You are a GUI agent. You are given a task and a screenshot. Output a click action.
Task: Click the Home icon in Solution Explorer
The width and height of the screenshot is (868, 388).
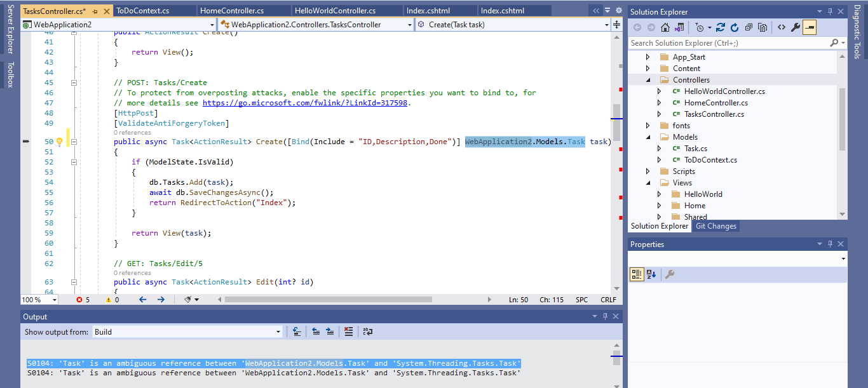pos(665,27)
